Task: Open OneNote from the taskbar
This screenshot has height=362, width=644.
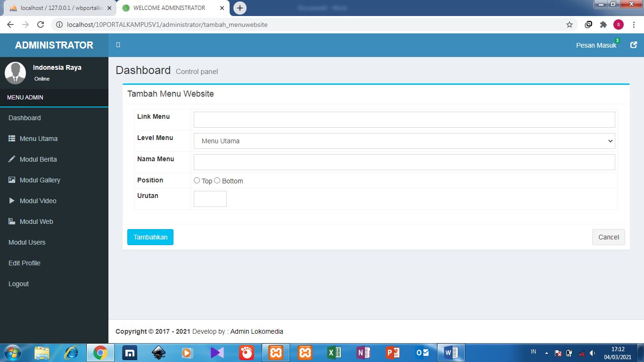Action: (x=363, y=353)
